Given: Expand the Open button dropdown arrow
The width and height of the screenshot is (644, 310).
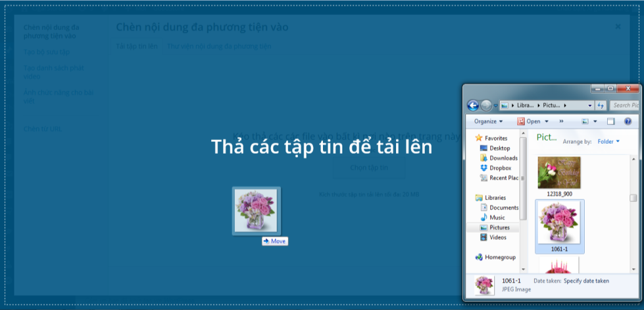Looking at the screenshot, I should coord(547,122).
